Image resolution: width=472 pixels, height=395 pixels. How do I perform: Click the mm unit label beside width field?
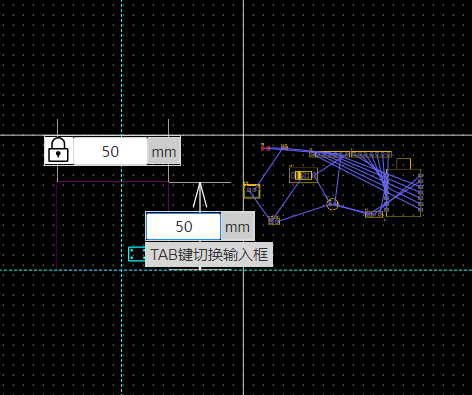(x=164, y=151)
